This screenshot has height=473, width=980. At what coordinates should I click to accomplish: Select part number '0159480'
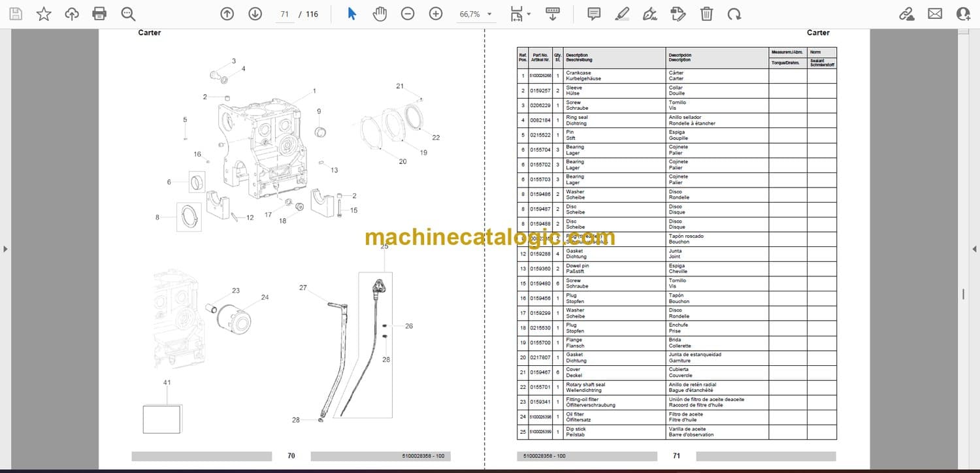(x=540, y=284)
